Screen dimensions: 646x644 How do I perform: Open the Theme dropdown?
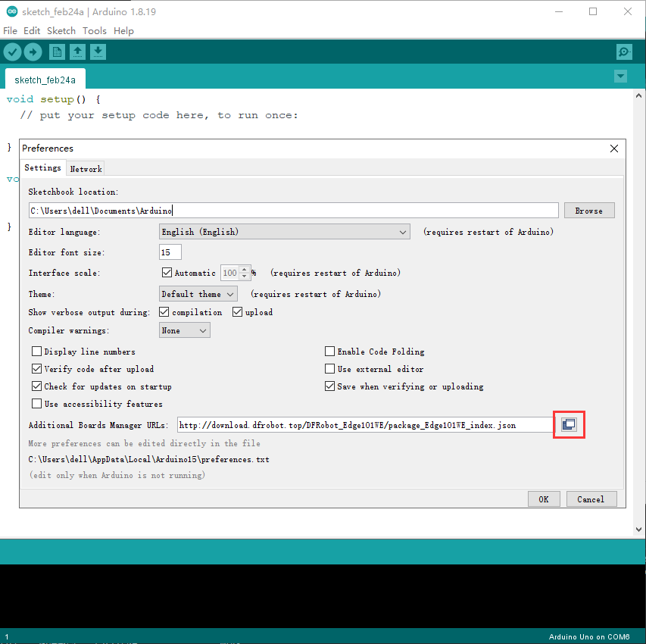[198, 294]
